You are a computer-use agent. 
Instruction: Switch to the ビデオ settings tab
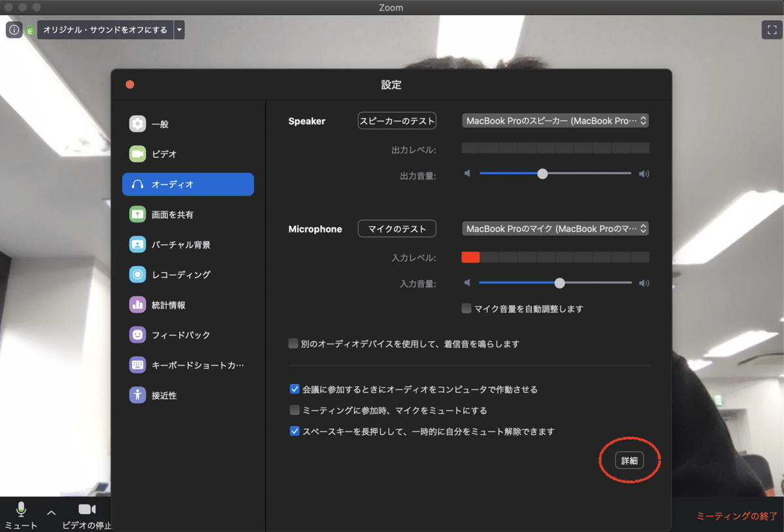point(188,154)
